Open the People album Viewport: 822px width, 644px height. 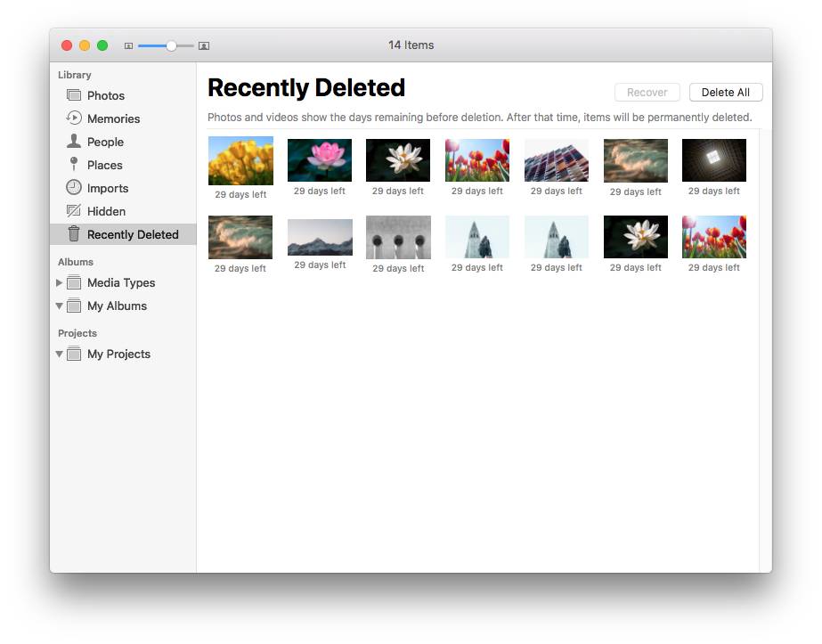point(105,142)
